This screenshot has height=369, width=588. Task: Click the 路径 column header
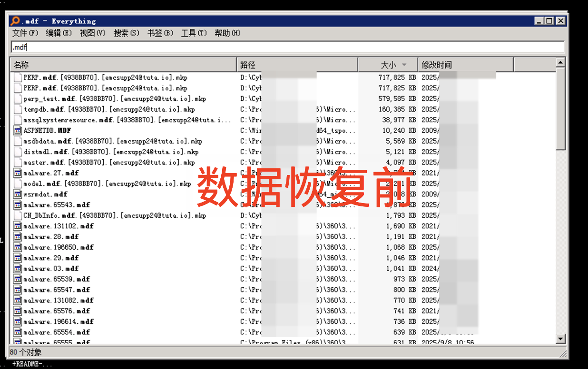297,65
